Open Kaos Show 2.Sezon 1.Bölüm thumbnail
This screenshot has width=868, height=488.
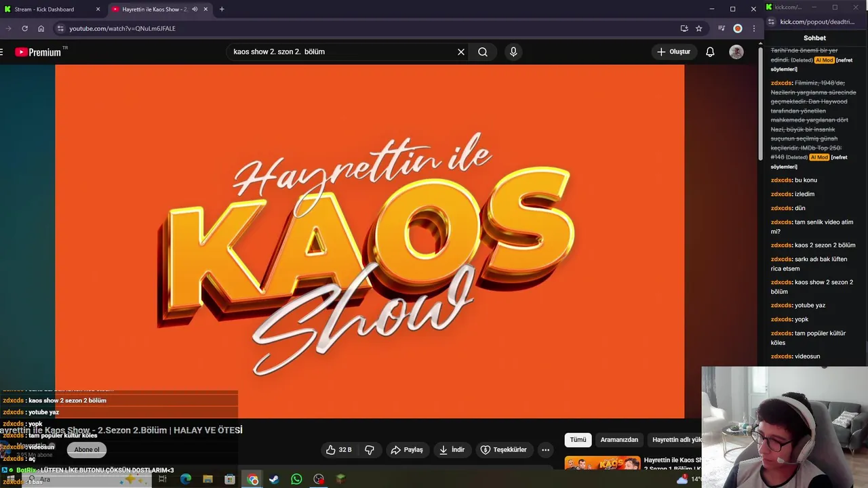point(602,463)
